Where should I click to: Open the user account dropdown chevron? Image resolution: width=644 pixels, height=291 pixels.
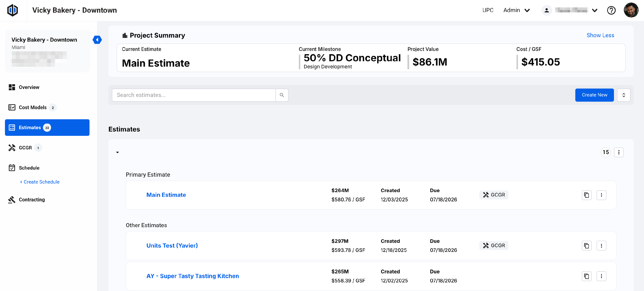(594, 10)
